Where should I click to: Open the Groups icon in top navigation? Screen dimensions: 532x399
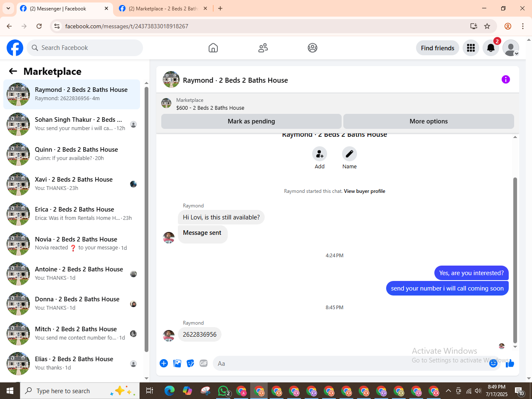(313, 48)
